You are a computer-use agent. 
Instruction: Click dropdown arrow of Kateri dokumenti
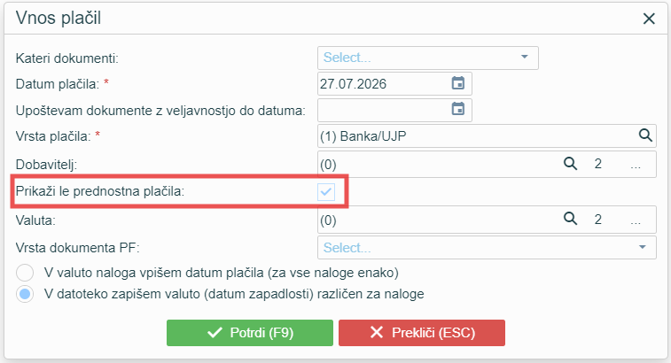click(x=524, y=57)
